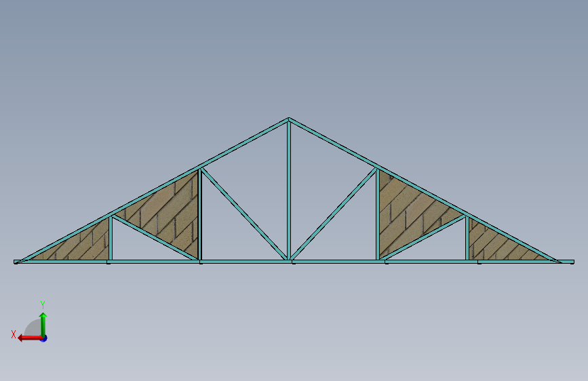Select the left sloped top chord member

tap(153, 190)
